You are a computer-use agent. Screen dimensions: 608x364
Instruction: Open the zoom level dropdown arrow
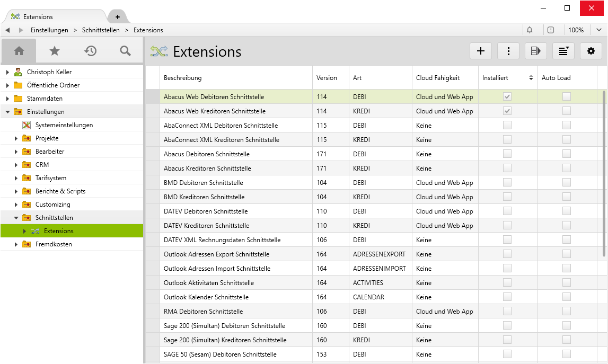599,30
